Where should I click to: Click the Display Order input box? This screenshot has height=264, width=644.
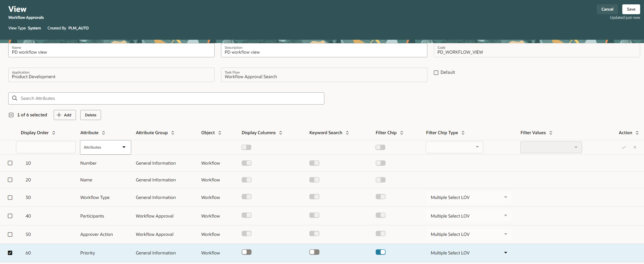tap(46, 147)
